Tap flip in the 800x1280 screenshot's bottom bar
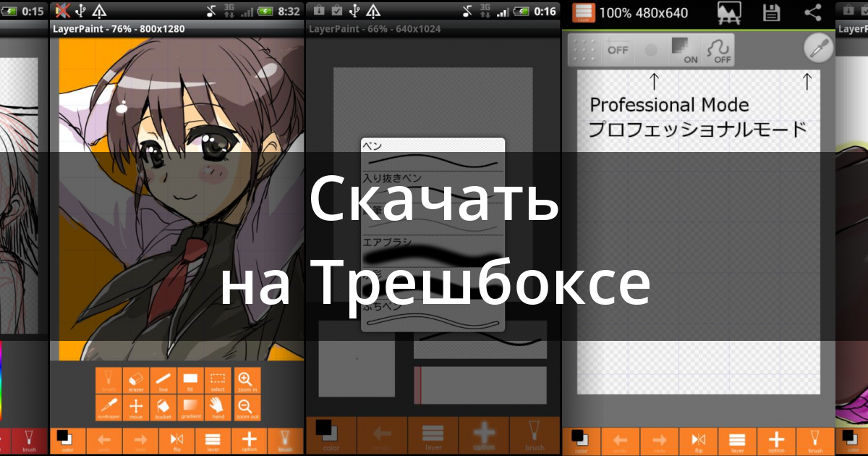The height and width of the screenshot is (456, 868). 176,441
